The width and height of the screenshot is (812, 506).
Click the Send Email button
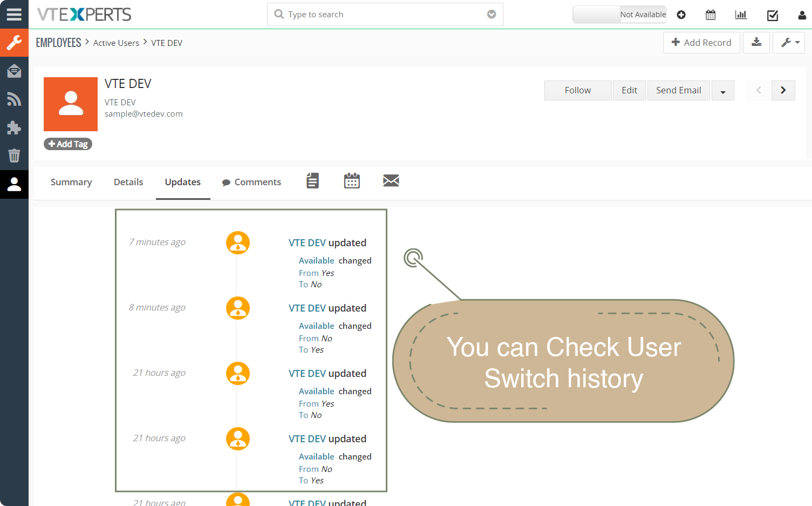pos(679,90)
